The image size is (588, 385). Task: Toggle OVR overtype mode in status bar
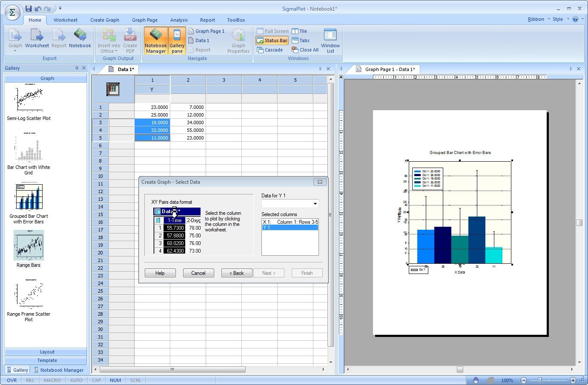coord(12,380)
